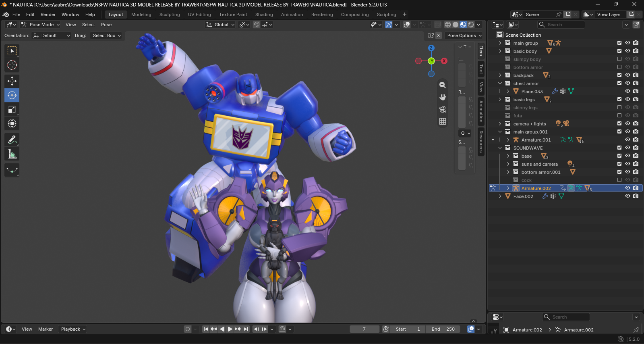Open the Marker menu in timeline
The width and height of the screenshot is (644, 344).
[46, 329]
